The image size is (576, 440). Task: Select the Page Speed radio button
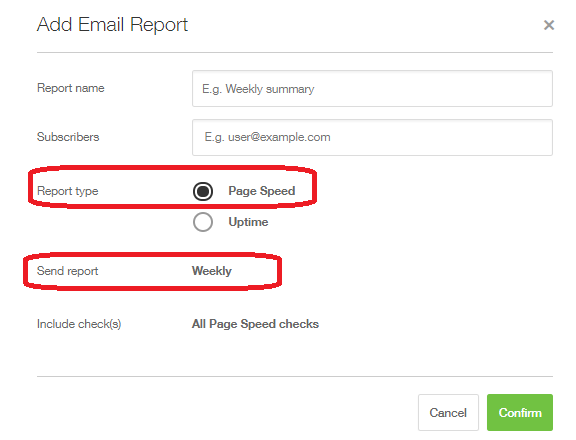tap(203, 191)
